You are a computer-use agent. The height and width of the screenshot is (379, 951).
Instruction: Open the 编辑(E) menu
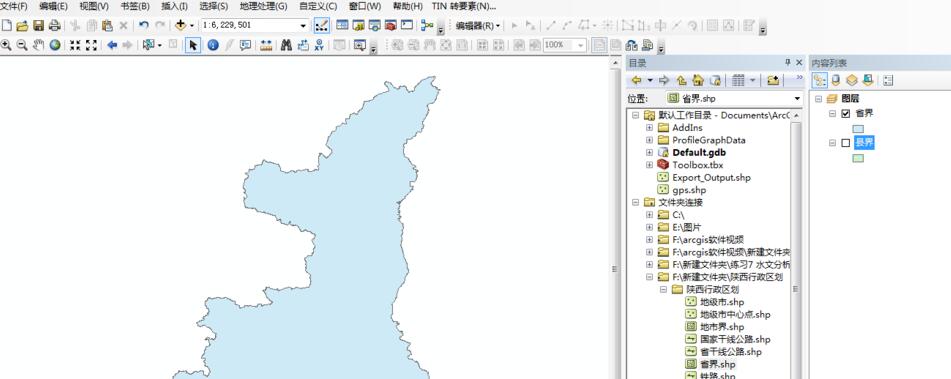click(x=53, y=6)
